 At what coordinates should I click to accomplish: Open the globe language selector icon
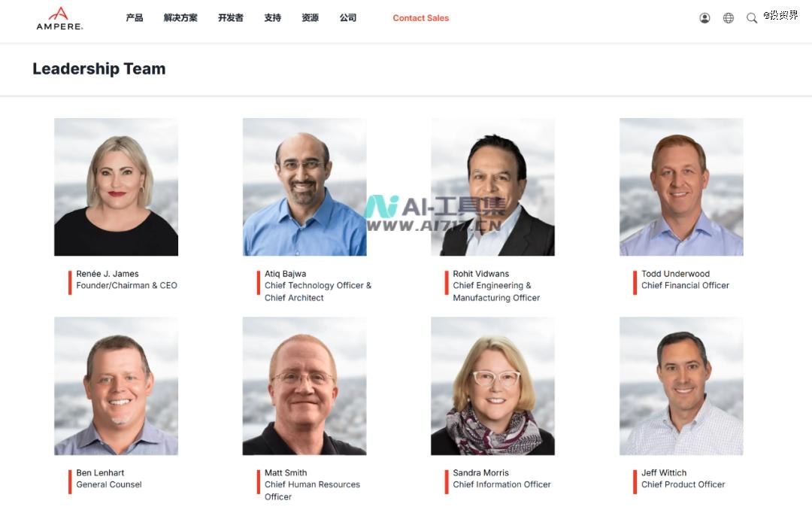728,18
